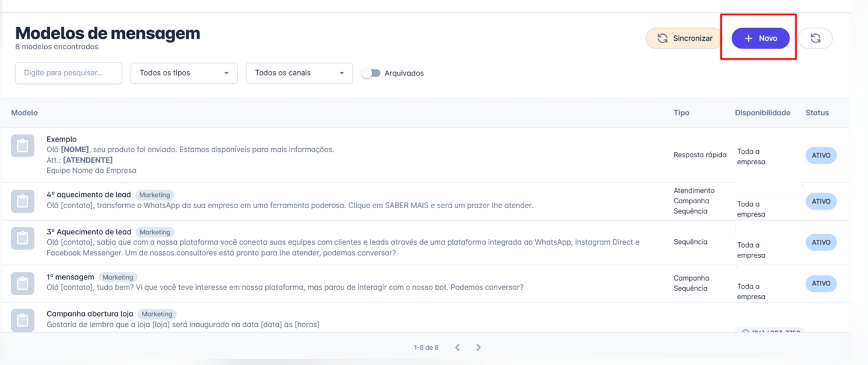
Task: Toggle the Arquivados switch
Action: click(371, 73)
